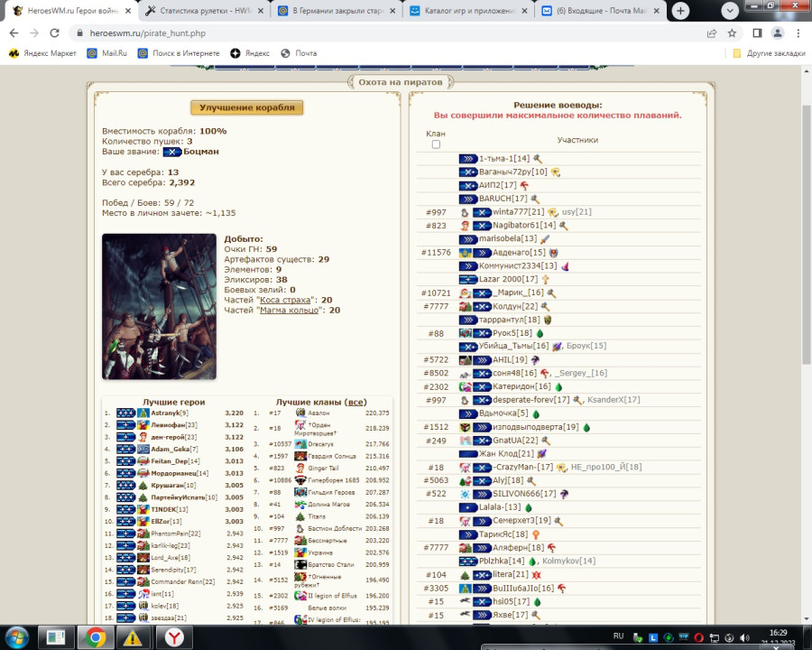Image resolution: width=812 pixels, height=650 pixels.
Task: Open Chrome three-dot menu
Action: [x=798, y=33]
